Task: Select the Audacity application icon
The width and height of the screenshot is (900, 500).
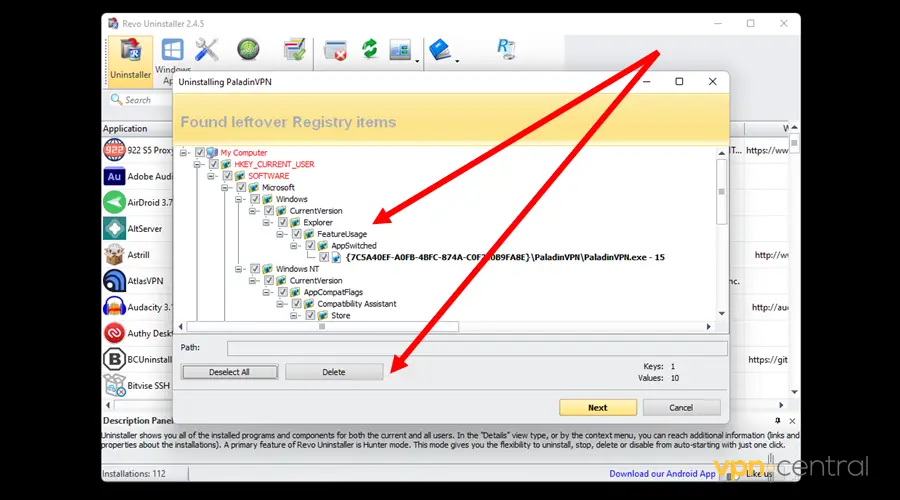Action: (114, 307)
